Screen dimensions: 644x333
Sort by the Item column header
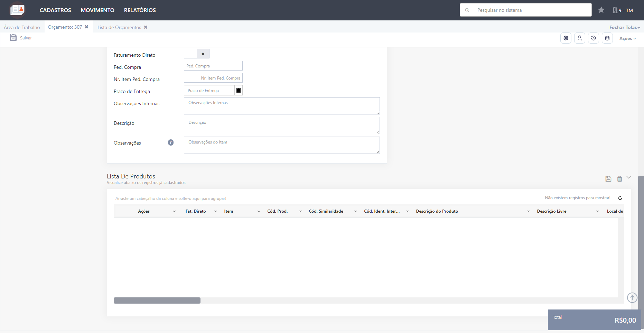coord(228,211)
